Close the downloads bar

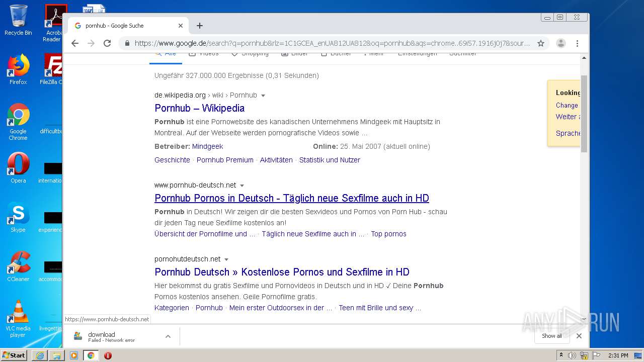tap(579, 336)
